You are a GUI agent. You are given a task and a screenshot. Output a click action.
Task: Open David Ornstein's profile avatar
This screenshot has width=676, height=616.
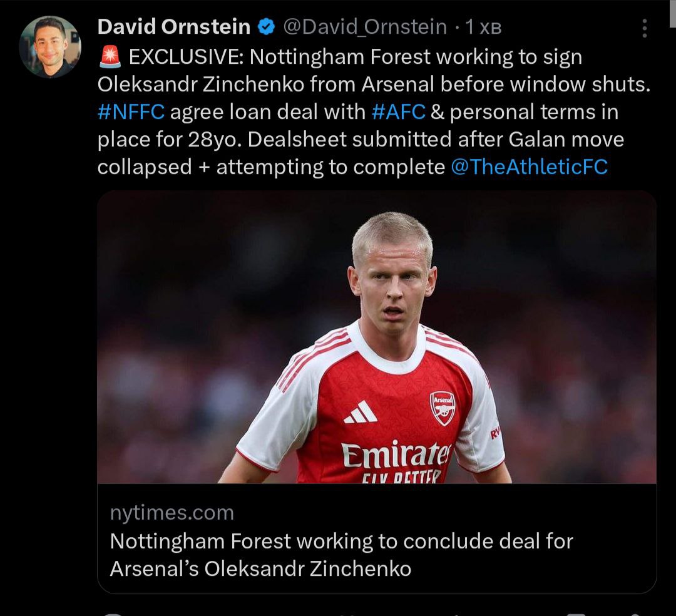[x=50, y=47]
